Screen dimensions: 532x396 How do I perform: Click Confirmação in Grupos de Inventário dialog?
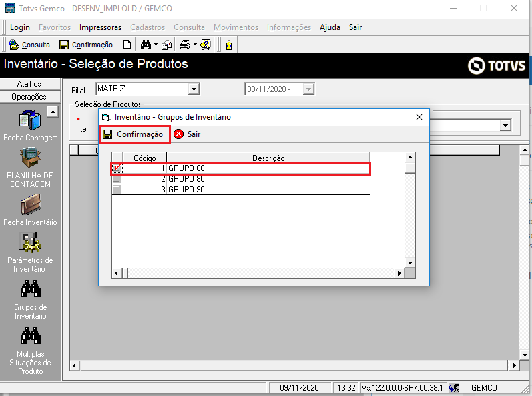pyautogui.click(x=134, y=134)
